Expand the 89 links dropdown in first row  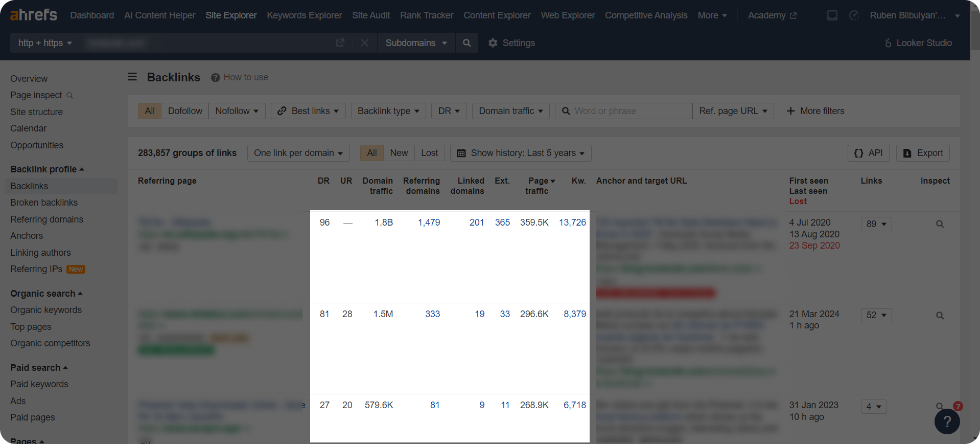(x=876, y=224)
